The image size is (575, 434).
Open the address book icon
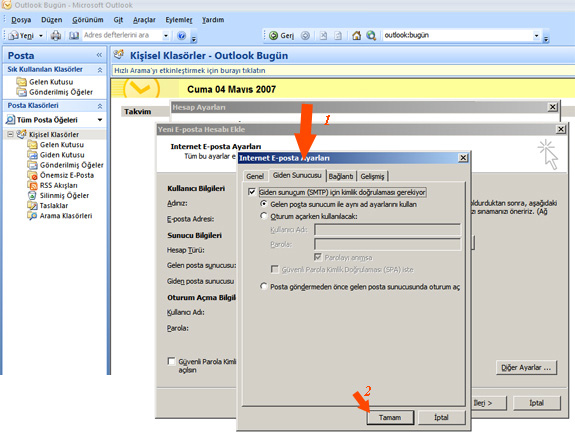[x=74, y=36]
